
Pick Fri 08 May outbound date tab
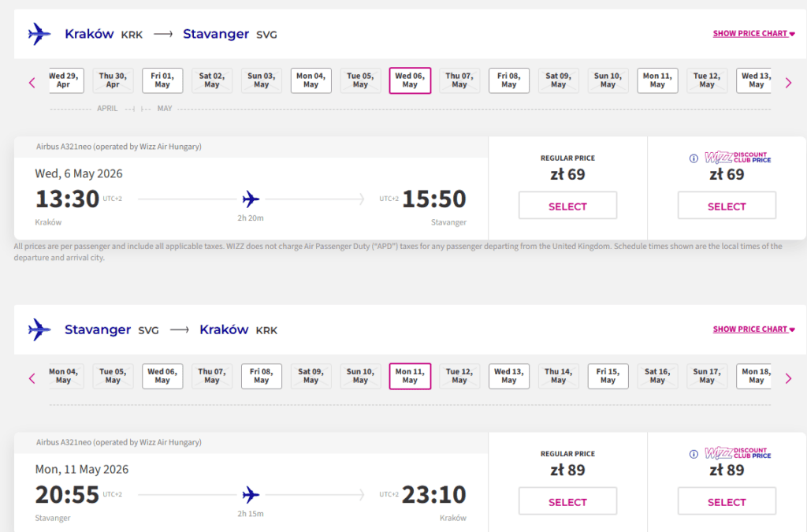coord(509,80)
